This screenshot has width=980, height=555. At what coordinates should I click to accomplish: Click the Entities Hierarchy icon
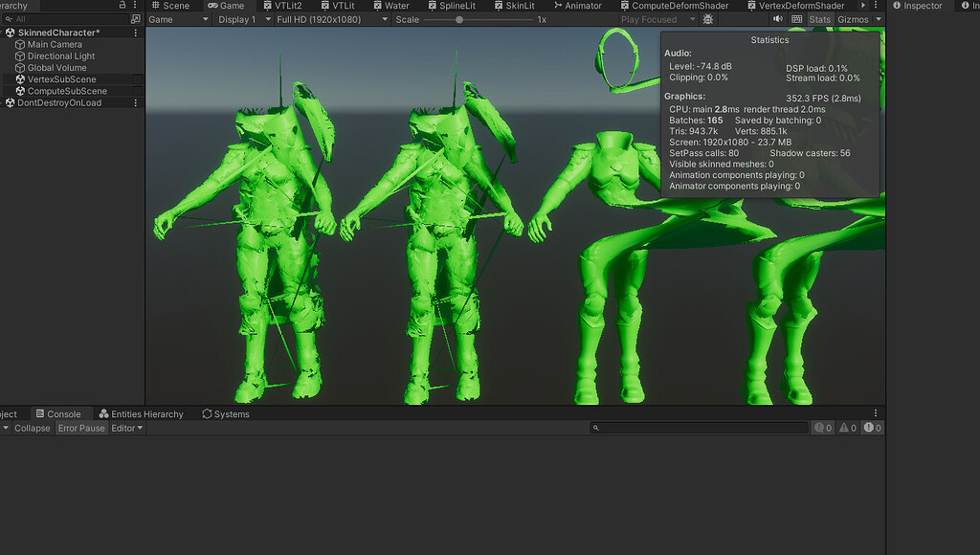[x=103, y=413]
